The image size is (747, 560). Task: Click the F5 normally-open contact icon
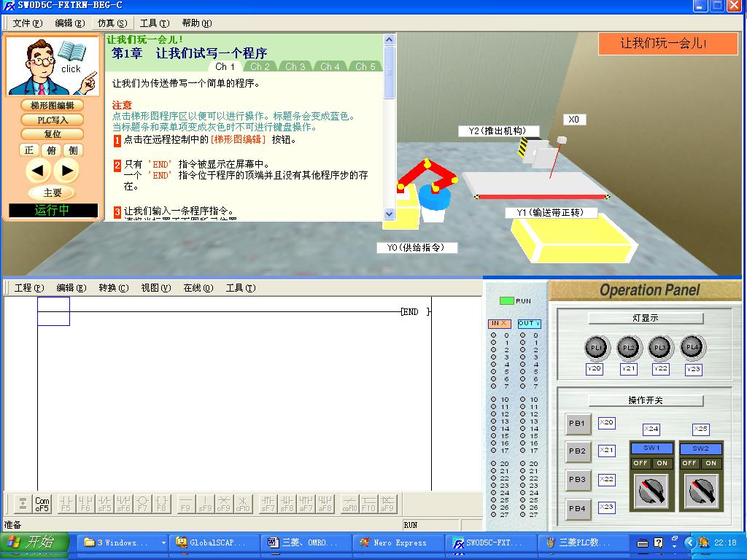tap(66, 503)
